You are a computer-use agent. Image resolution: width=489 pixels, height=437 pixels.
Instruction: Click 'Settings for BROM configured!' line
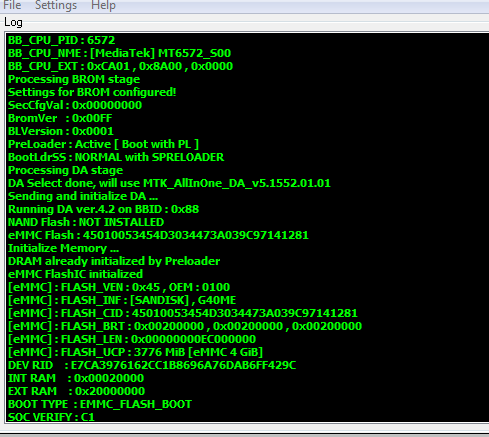(92, 92)
